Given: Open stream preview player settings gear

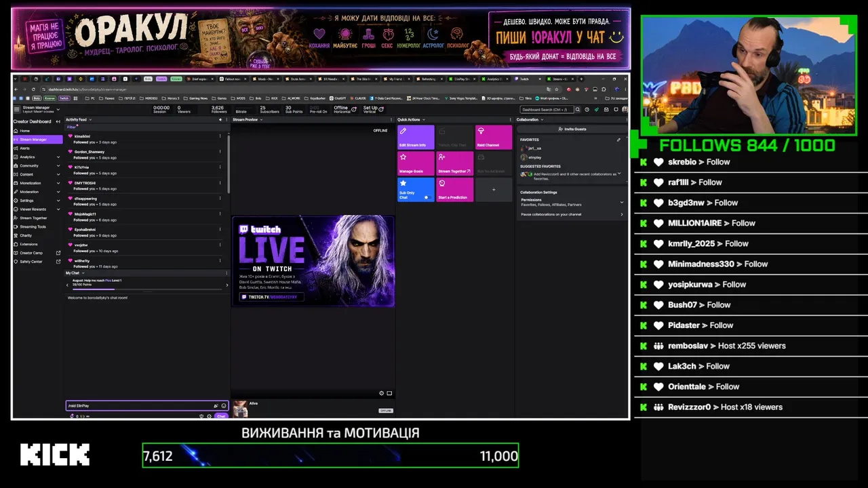Looking at the screenshot, I should tap(382, 393).
